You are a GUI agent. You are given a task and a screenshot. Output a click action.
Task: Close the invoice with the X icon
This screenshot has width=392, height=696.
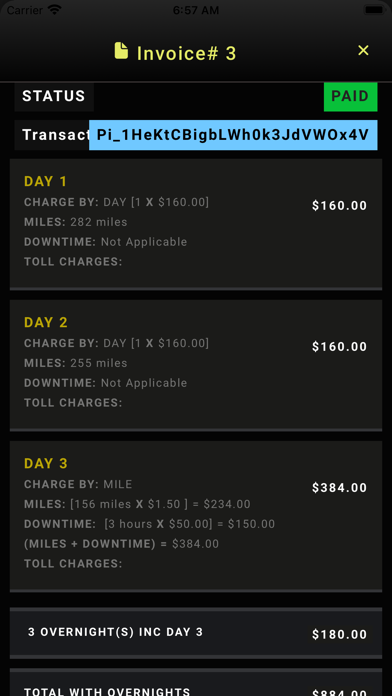tap(363, 51)
